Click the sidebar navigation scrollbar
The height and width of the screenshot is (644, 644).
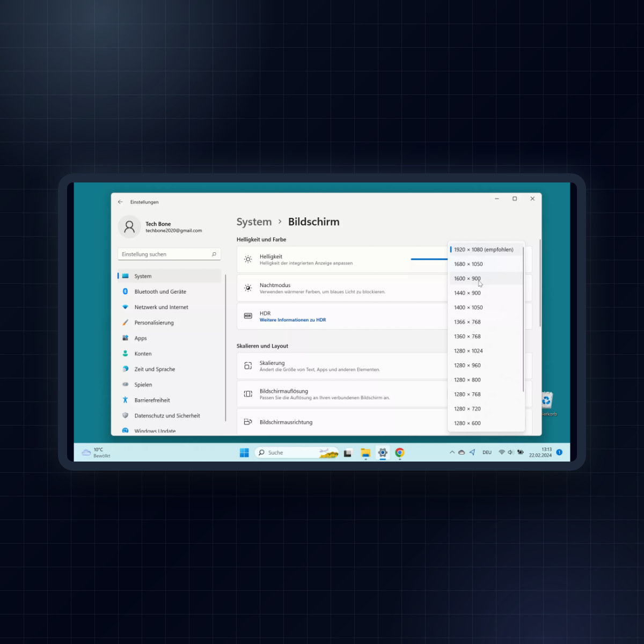(226, 348)
